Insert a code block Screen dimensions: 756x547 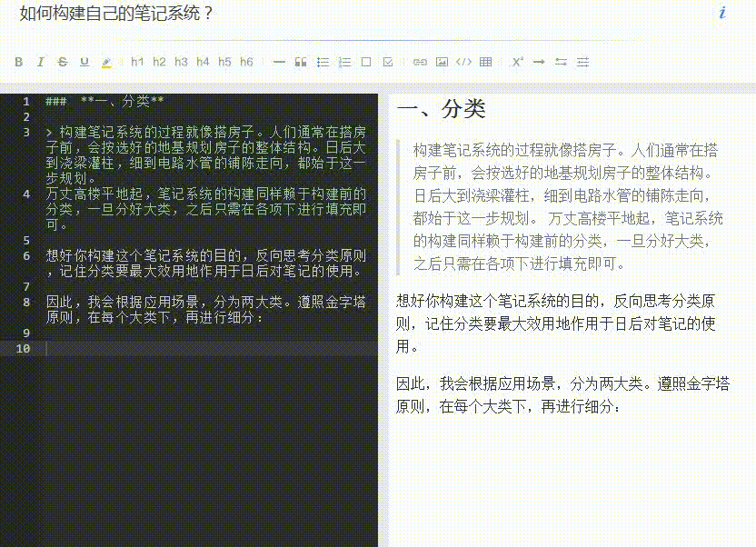(463, 62)
